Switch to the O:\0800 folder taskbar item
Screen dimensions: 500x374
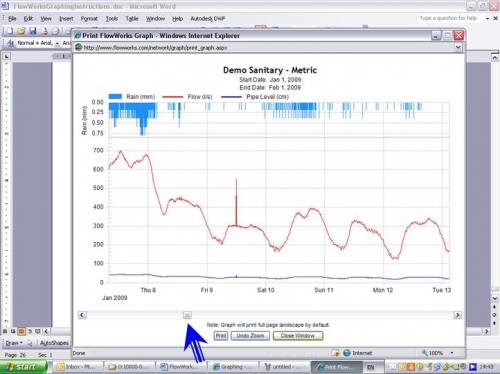pos(129,367)
